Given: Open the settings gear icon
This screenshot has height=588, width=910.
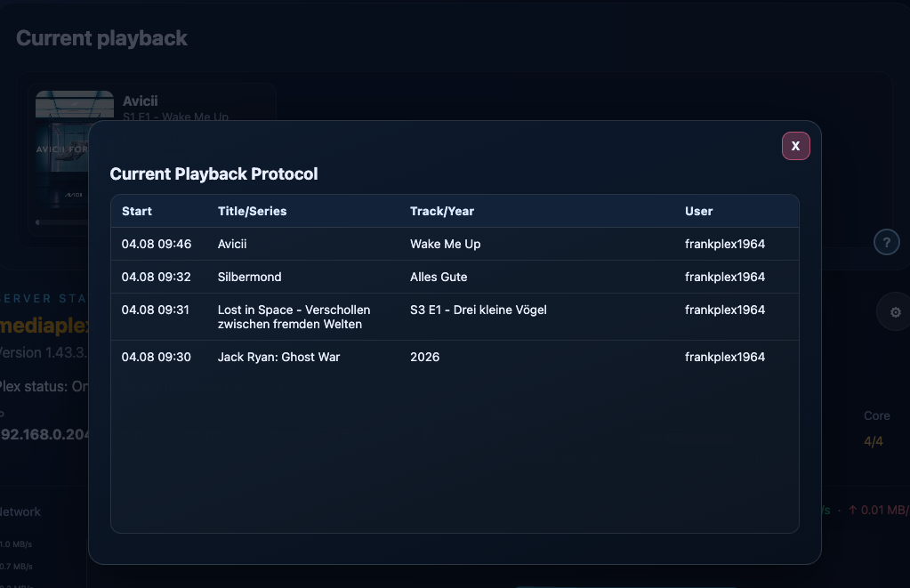Looking at the screenshot, I should tap(895, 312).
